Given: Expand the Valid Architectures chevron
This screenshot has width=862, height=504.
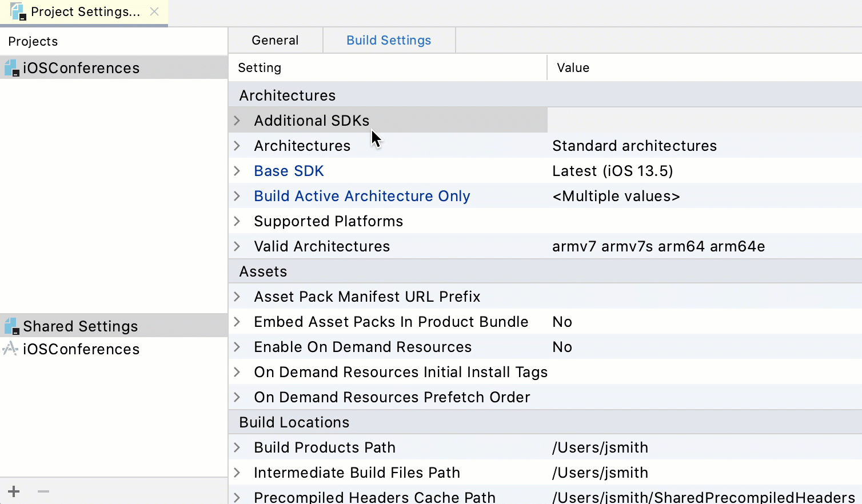Looking at the screenshot, I should (x=237, y=246).
